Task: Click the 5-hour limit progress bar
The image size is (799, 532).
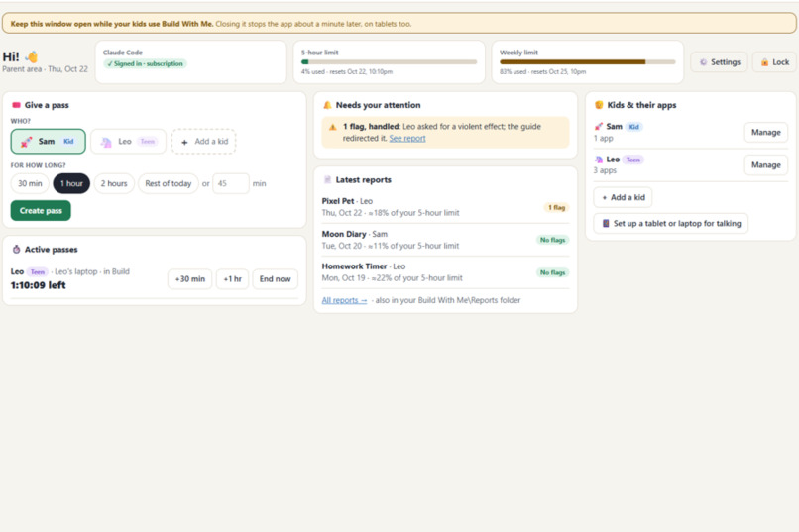Action: (389, 62)
